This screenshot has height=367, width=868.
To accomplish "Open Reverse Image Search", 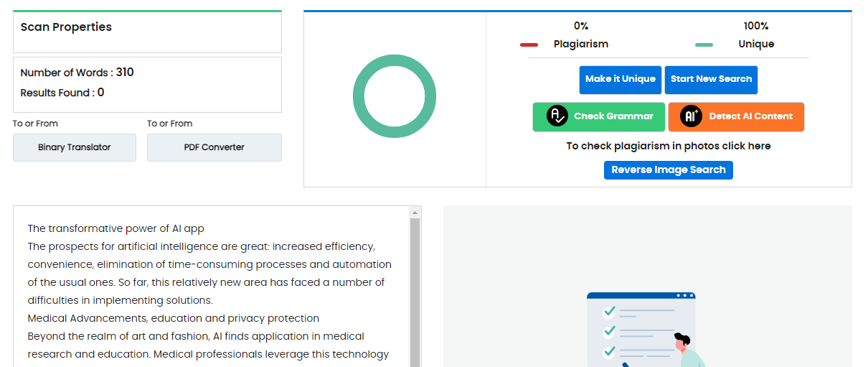I will [x=669, y=170].
